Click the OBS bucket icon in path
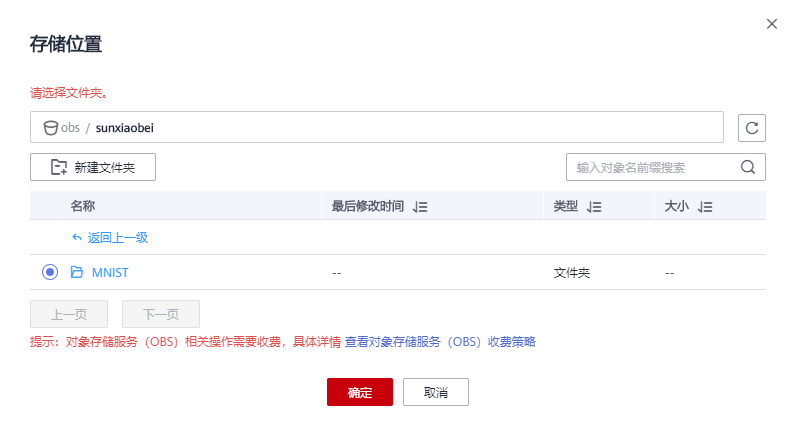This screenshot has height=424, width=786. click(x=49, y=128)
